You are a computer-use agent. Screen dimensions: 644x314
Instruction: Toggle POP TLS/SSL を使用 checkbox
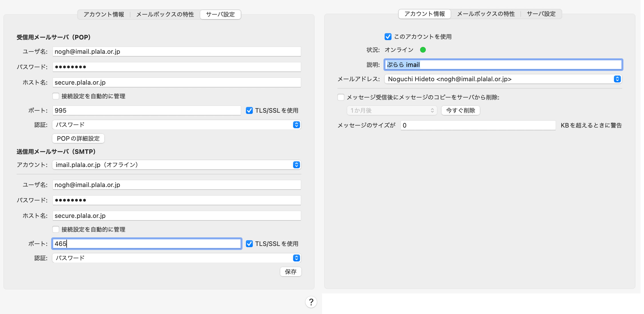(x=249, y=111)
